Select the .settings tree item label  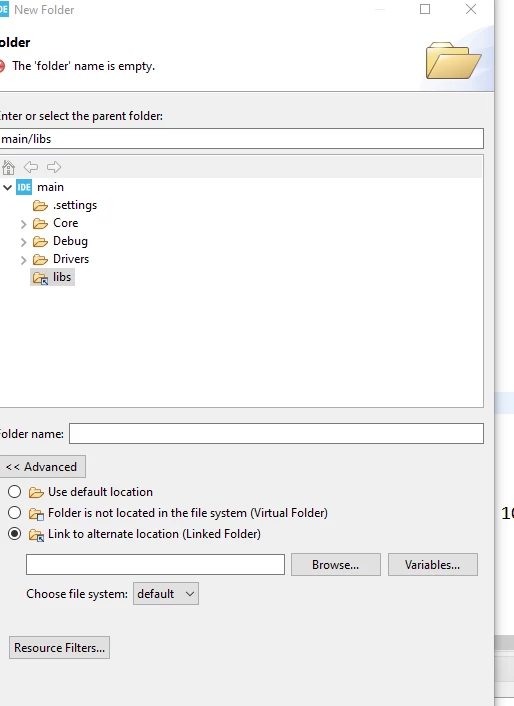(x=75, y=205)
